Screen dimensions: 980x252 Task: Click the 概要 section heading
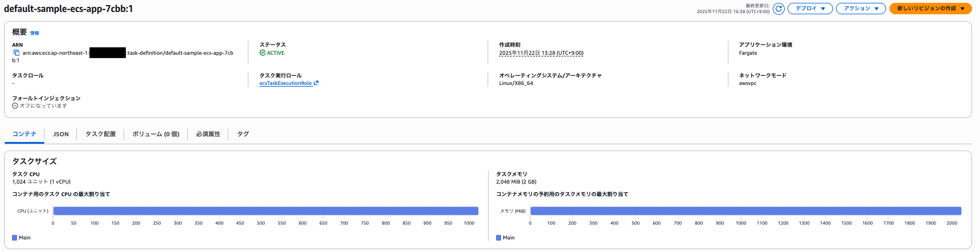[x=19, y=32]
